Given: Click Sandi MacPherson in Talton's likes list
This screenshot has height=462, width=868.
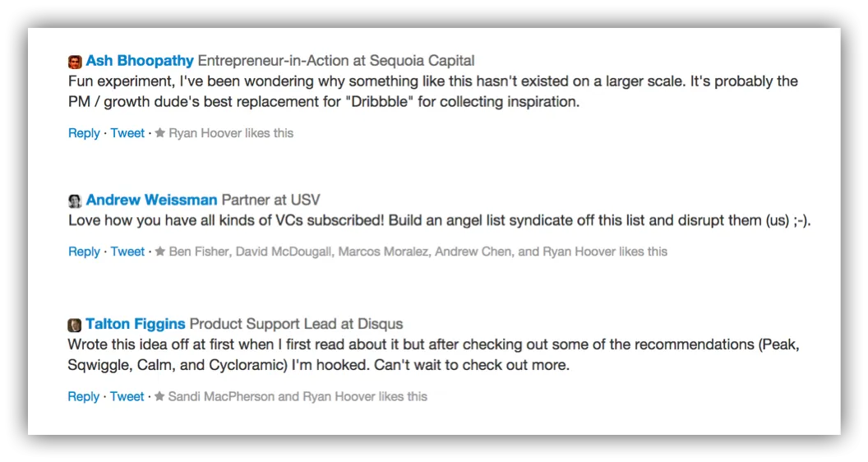Looking at the screenshot, I should [x=221, y=396].
